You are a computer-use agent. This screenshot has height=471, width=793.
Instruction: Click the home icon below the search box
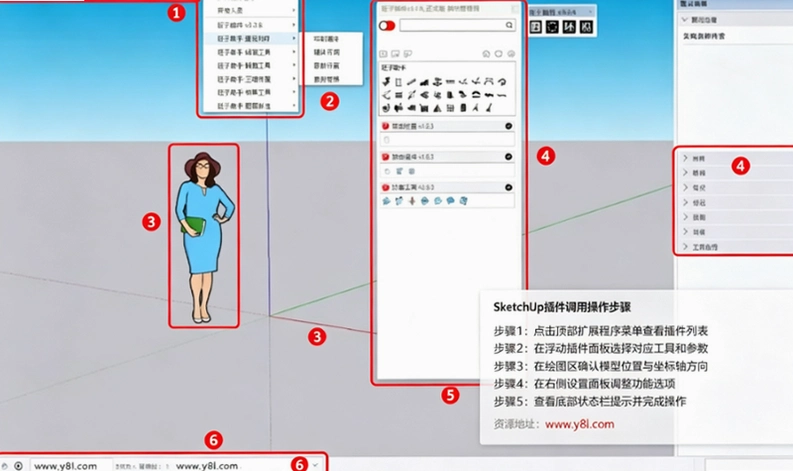(x=486, y=54)
